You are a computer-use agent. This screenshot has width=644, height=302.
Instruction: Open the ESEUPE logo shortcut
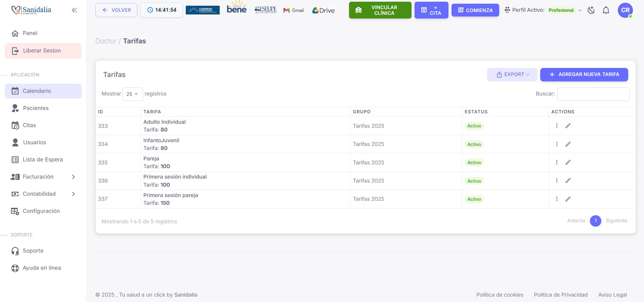coord(265,10)
